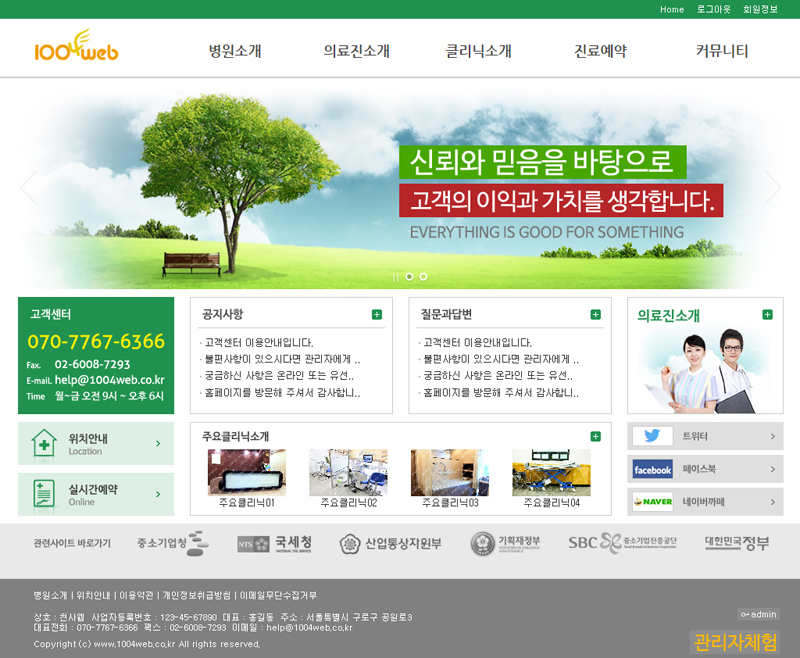Viewport: 800px width, 658px height.
Task: Open 개인정보취급방침 footer link
Action: tap(196, 595)
